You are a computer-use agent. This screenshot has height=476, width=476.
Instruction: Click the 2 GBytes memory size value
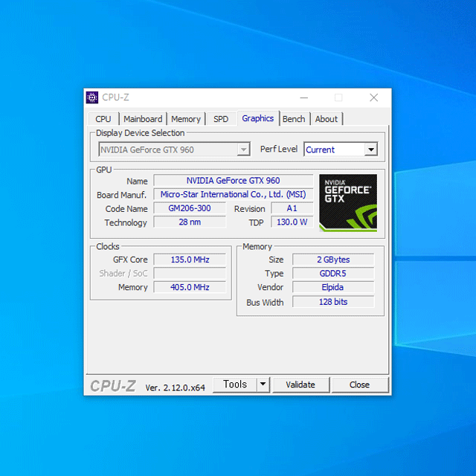[333, 260]
